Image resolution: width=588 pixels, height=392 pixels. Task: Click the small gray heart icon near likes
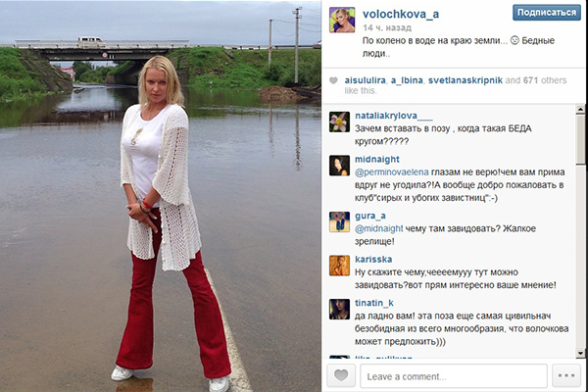click(x=333, y=80)
